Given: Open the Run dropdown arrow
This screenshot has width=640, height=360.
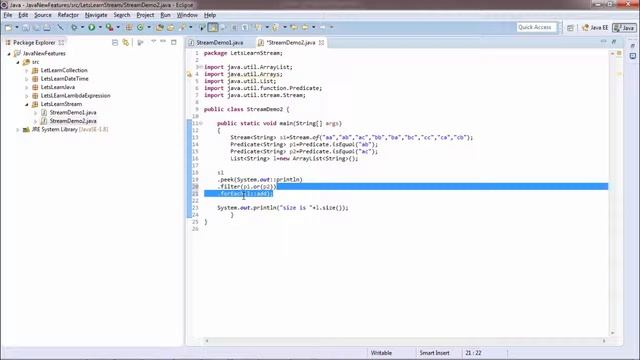Looking at the screenshot, I should point(100,27).
